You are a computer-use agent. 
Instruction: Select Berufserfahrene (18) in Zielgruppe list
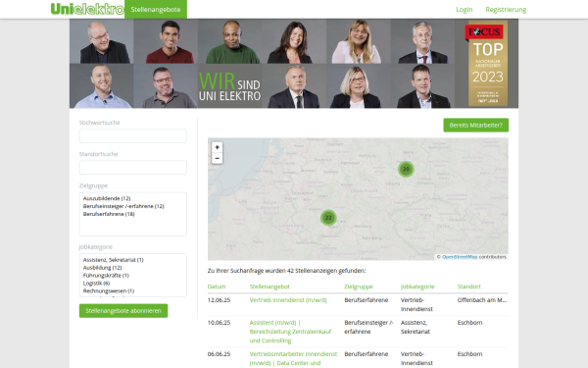[109, 214]
